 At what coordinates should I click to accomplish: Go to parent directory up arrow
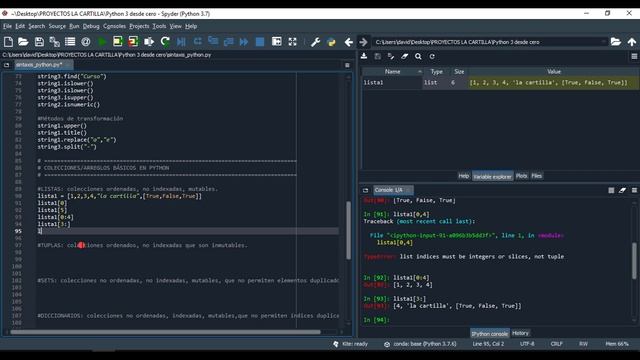pos(632,42)
